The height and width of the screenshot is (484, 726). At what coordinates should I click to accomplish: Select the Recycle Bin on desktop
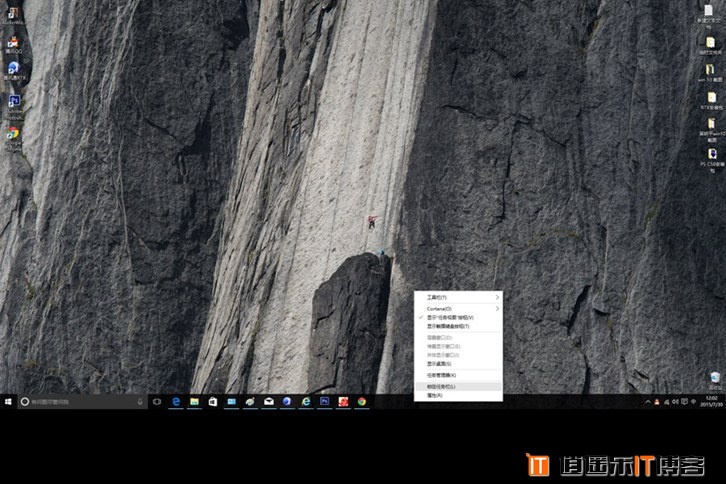click(715, 381)
